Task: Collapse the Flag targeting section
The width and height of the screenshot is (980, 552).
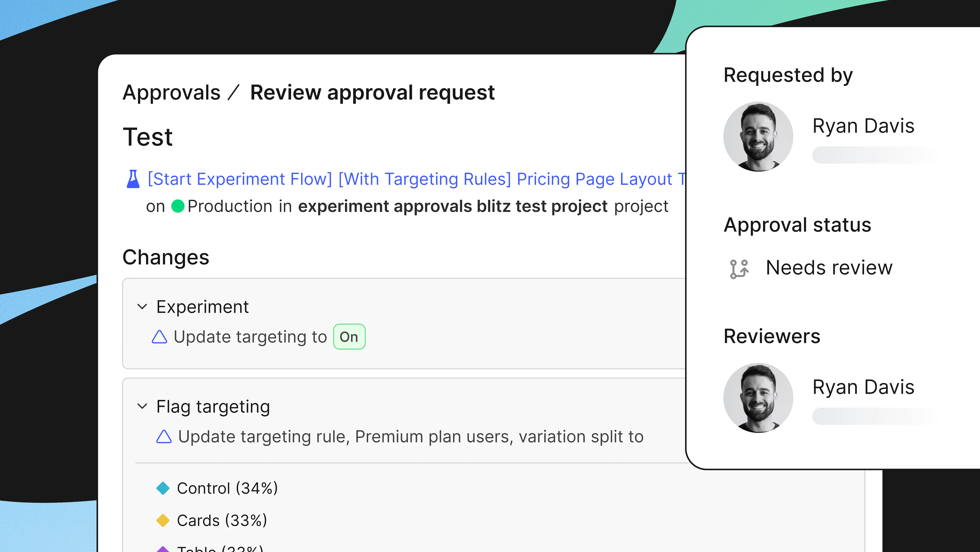Action: click(142, 406)
